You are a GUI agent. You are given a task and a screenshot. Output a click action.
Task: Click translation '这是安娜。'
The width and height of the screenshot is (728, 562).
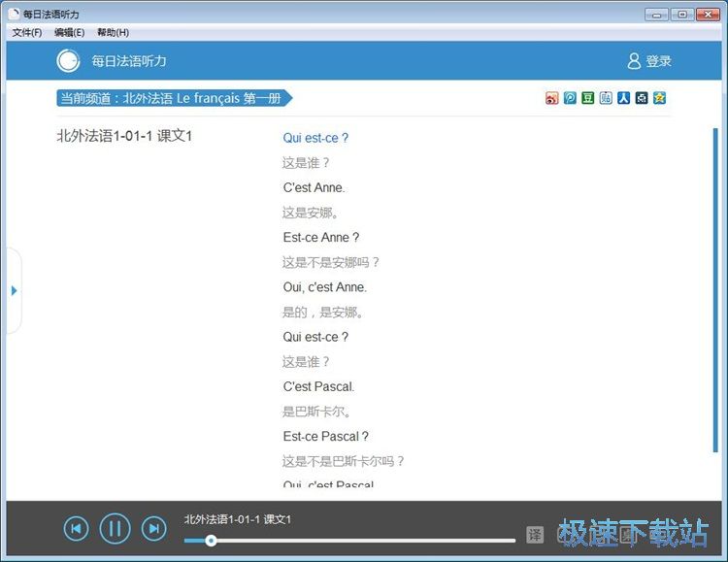click(311, 213)
